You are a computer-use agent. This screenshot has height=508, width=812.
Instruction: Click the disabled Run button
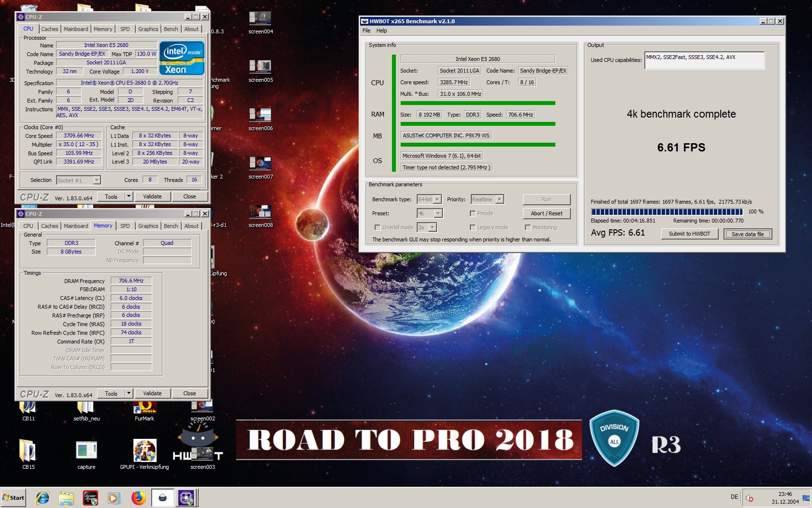pyautogui.click(x=546, y=199)
